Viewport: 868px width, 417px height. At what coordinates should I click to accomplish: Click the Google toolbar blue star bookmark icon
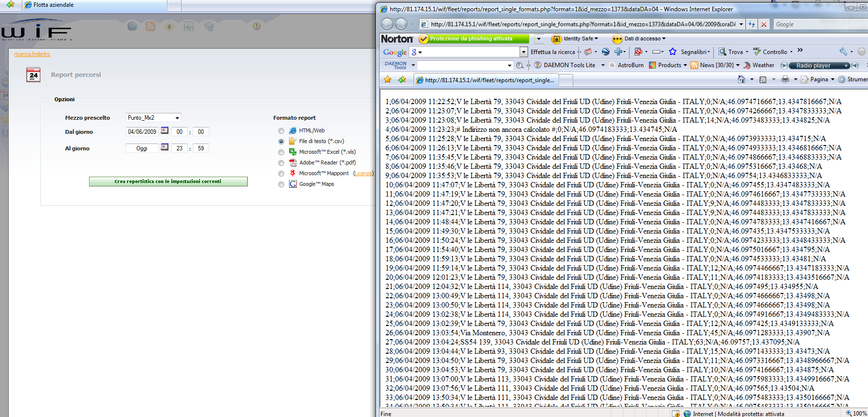click(x=672, y=52)
